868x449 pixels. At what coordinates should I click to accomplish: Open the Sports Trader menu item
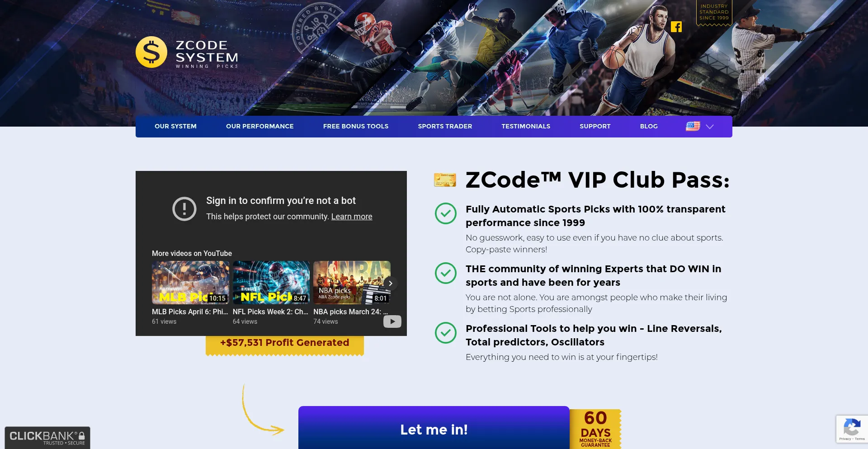[x=445, y=126]
